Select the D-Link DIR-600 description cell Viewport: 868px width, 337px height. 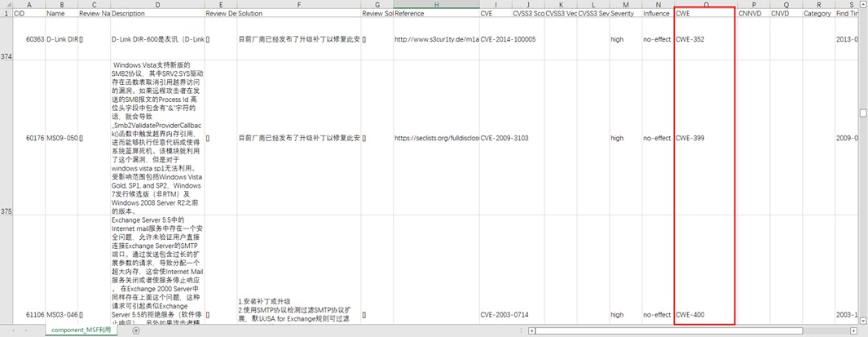(x=158, y=39)
